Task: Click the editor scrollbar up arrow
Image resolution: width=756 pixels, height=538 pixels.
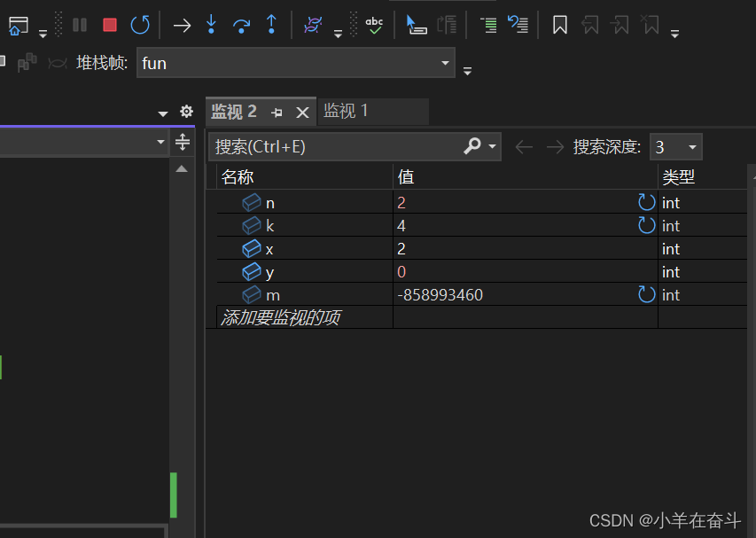Action: [182, 168]
